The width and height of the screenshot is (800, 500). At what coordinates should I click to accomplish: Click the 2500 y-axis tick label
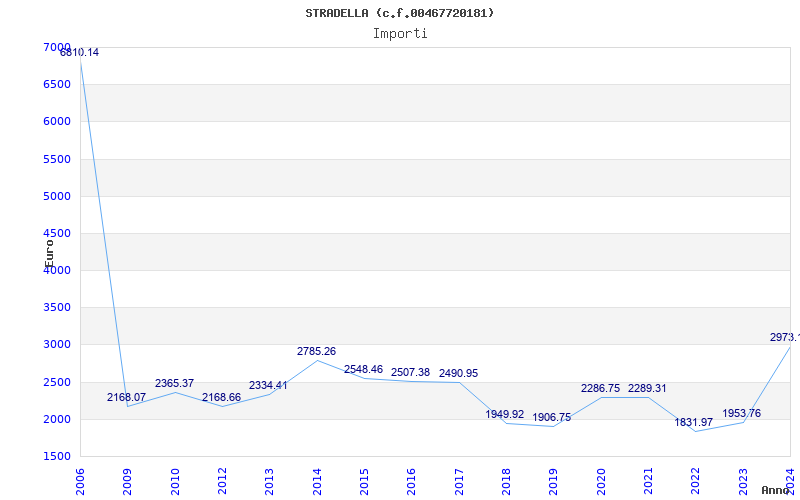tap(57, 382)
